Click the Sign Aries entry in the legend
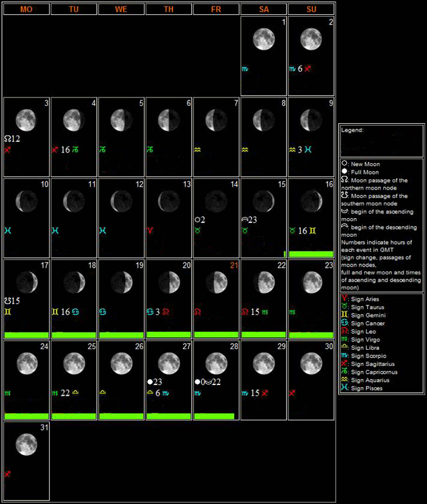Screen dimensions: 427x504 tap(364, 299)
